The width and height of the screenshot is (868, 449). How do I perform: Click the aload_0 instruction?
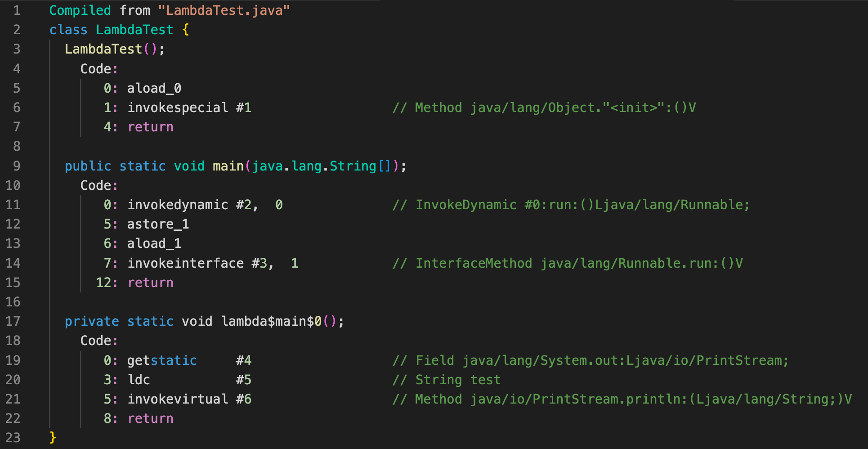pos(154,88)
